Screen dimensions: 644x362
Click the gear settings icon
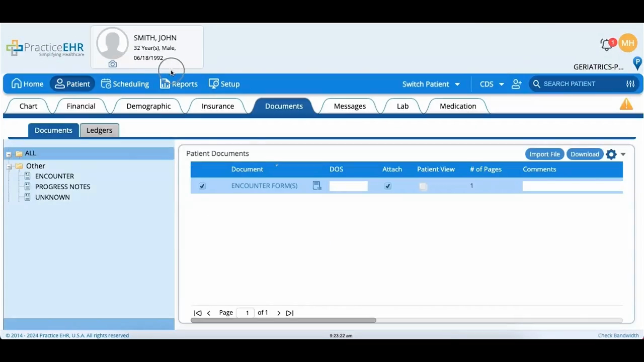[611, 154]
